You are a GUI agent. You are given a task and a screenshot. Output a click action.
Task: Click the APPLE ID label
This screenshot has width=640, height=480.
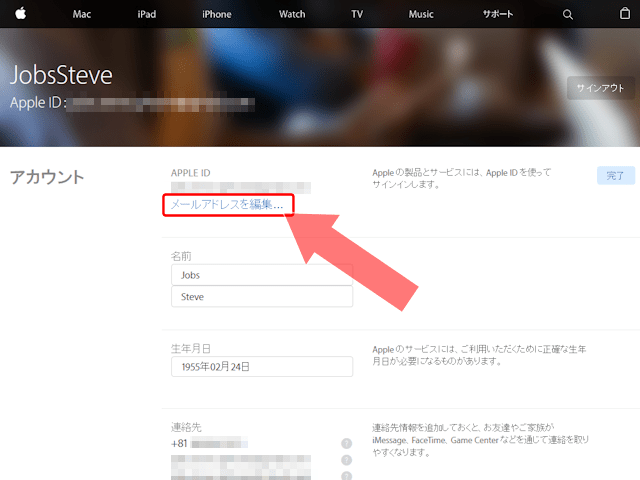(x=191, y=173)
